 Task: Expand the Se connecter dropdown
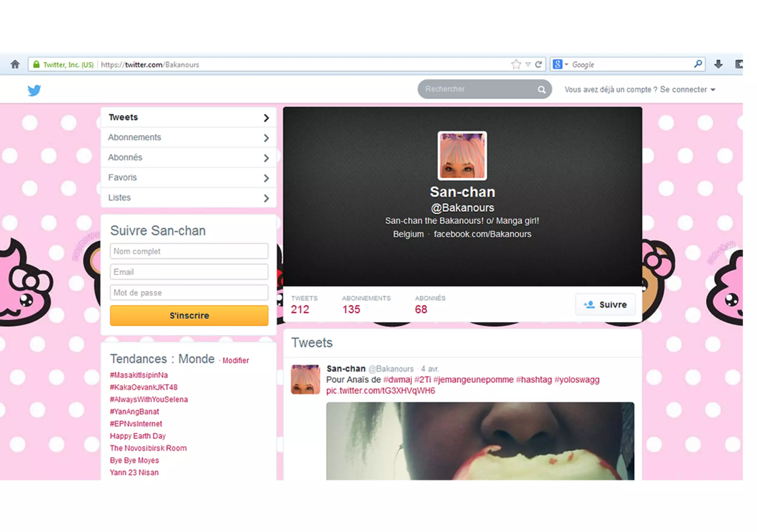click(688, 89)
